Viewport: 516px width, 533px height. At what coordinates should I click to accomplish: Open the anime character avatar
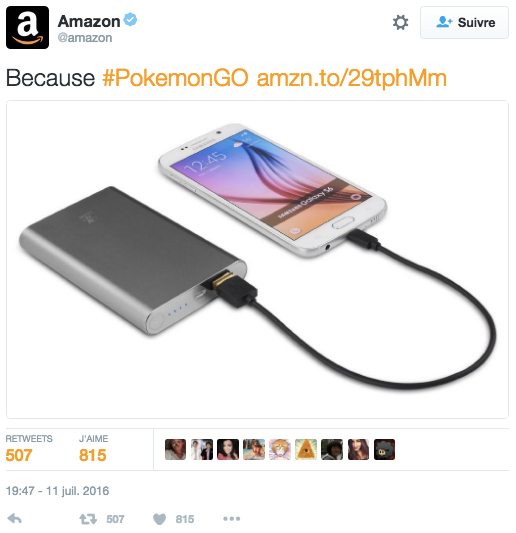(280, 449)
